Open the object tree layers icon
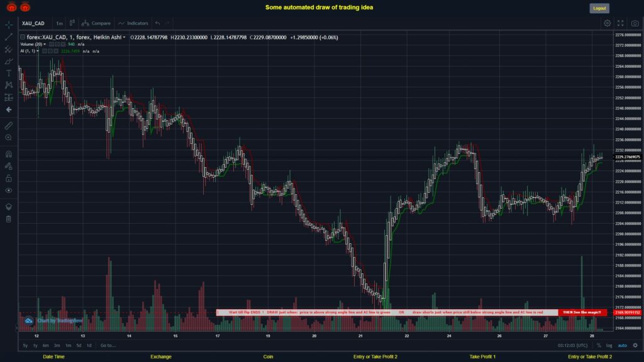 point(9,207)
